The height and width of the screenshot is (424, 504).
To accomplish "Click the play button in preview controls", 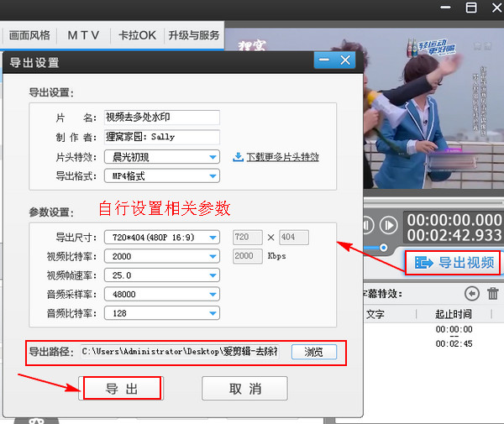I will 388,225.
